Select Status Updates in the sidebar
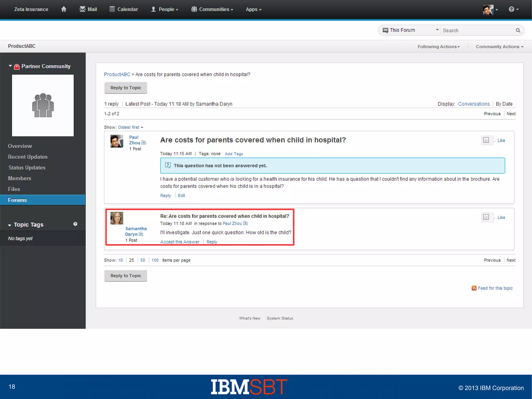Viewport: 532px width, 399px height. [x=27, y=168]
